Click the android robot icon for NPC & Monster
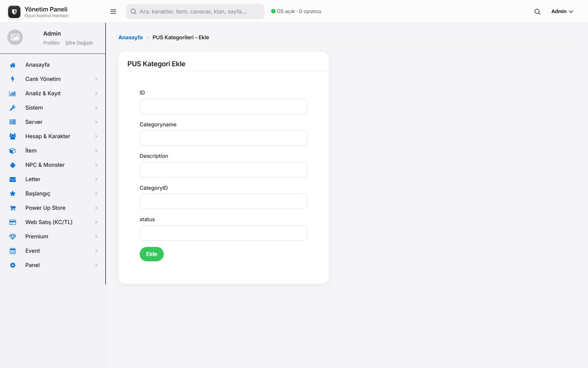Image resolution: width=588 pixels, height=368 pixels. pos(13,165)
